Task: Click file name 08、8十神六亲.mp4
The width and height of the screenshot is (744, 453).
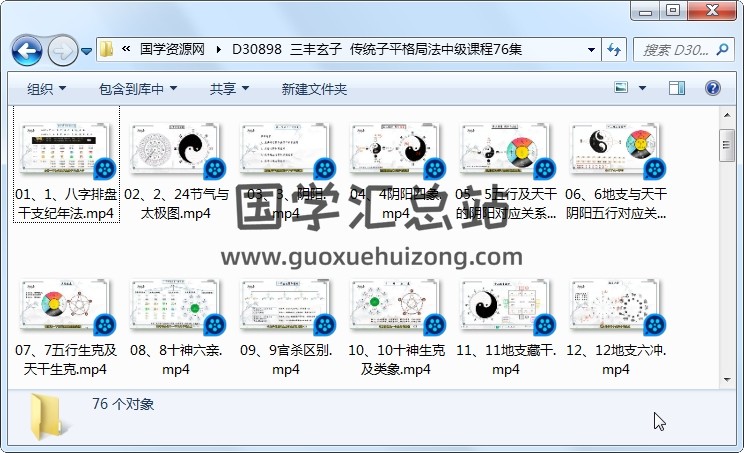Action: point(176,360)
